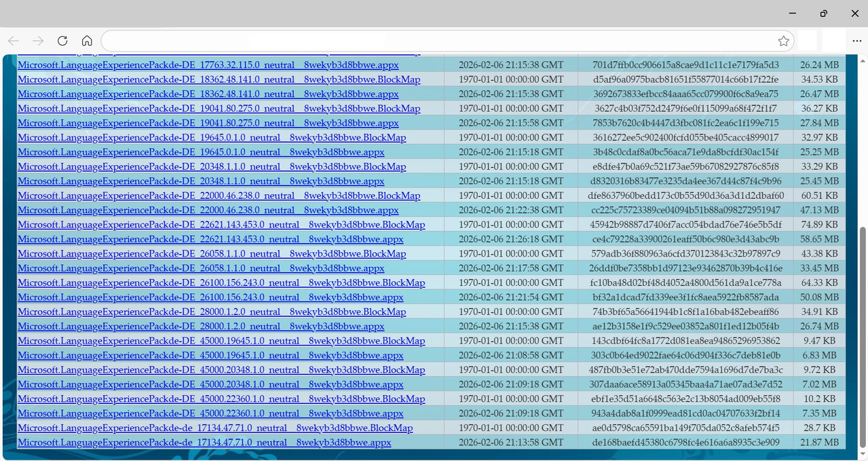Select the 10.2 KB size cell
The width and height of the screenshot is (868, 461).
click(x=819, y=399)
